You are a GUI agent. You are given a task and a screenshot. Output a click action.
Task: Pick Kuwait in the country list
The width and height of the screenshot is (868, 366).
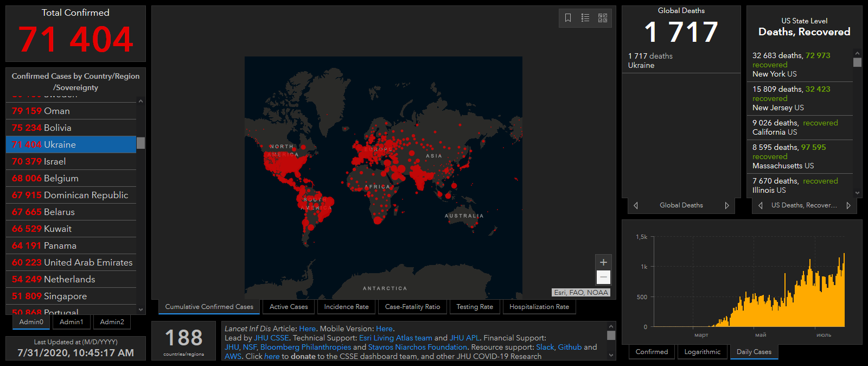click(x=71, y=229)
